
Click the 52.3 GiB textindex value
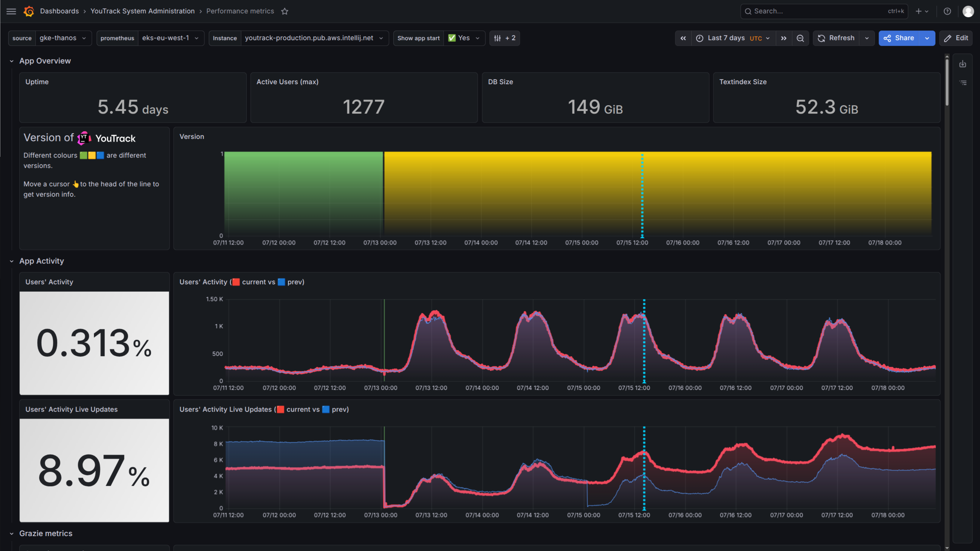(827, 107)
